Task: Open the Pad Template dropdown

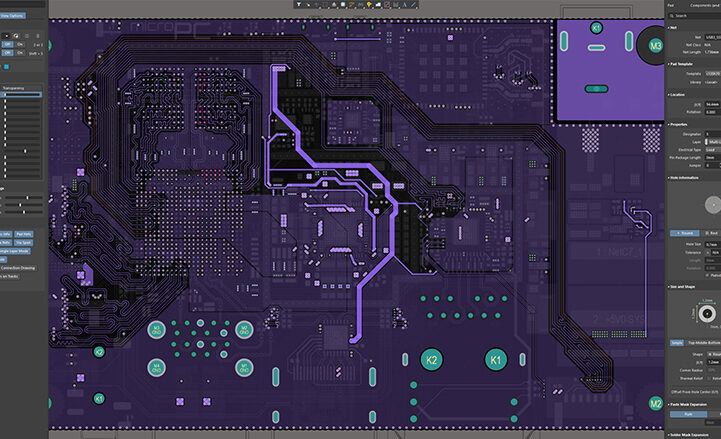Action: click(710, 74)
